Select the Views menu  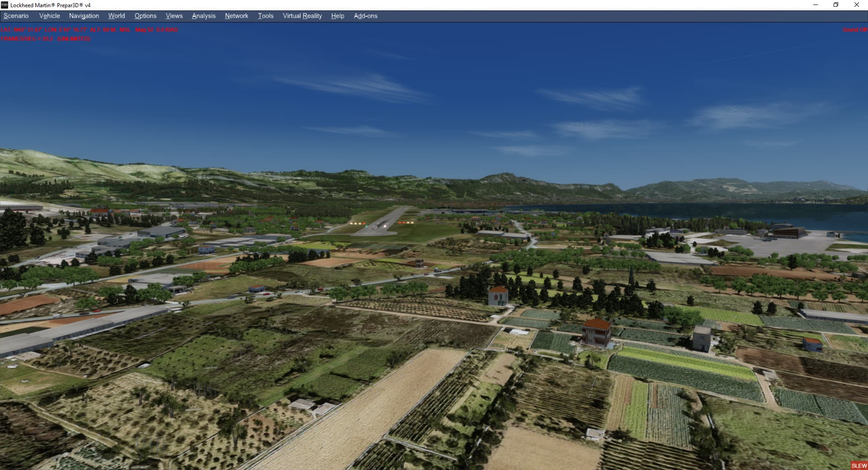point(174,16)
